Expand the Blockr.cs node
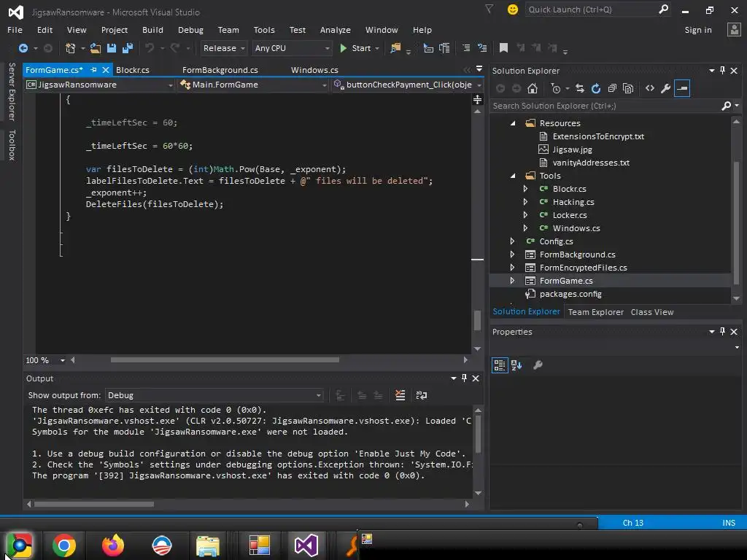Image resolution: width=747 pixels, height=560 pixels. (x=525, y=189)
